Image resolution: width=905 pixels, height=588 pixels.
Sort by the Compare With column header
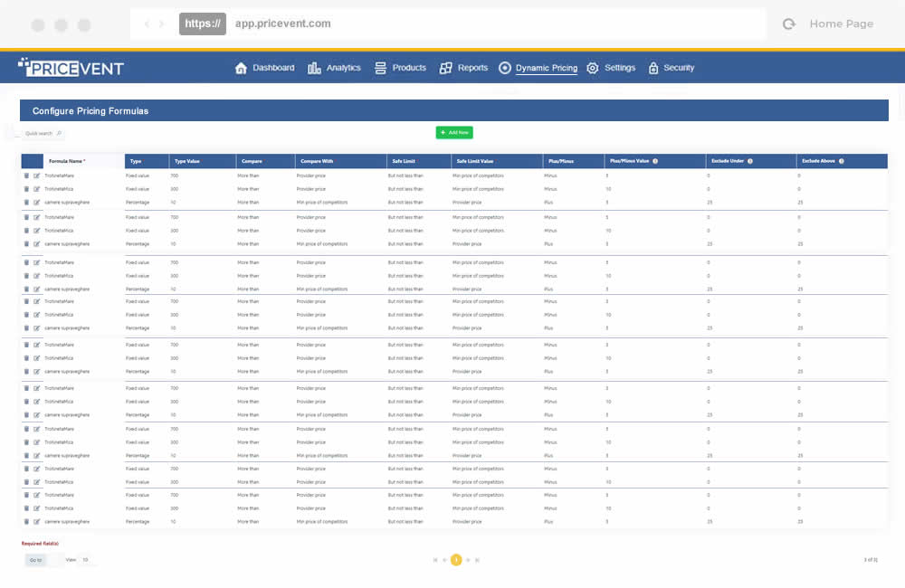[x=340, y=161]
